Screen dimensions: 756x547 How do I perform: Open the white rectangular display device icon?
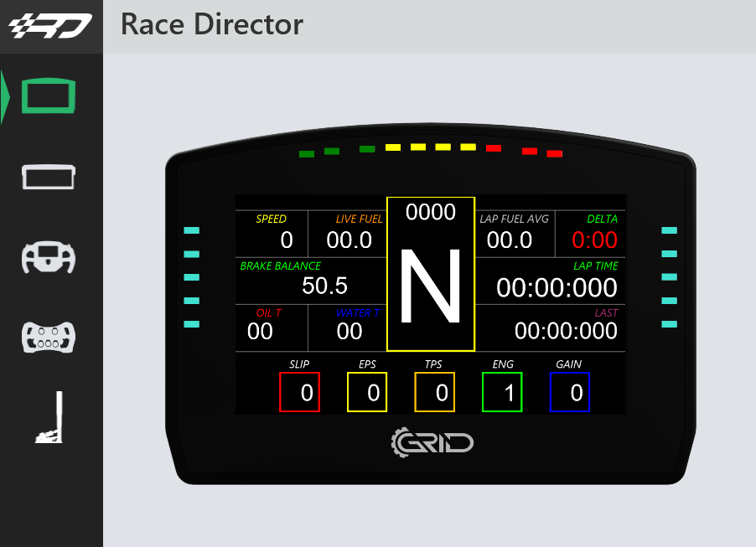(x=49, y=177)
